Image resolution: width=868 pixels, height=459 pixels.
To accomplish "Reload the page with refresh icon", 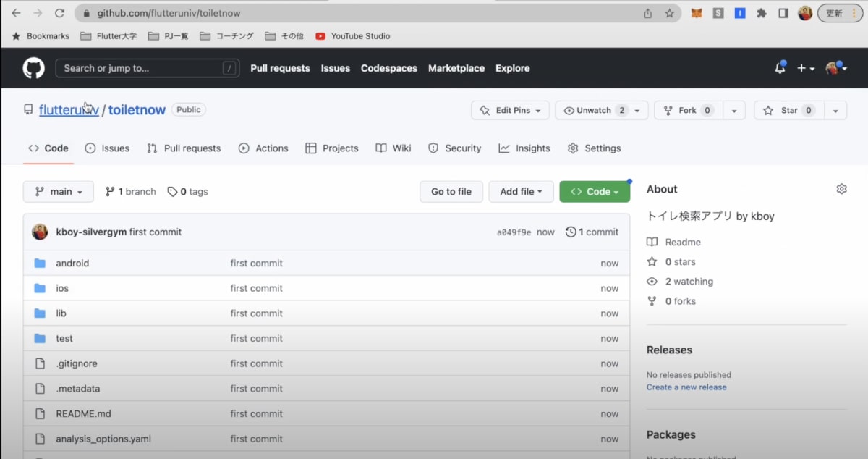I will [59, 13].
